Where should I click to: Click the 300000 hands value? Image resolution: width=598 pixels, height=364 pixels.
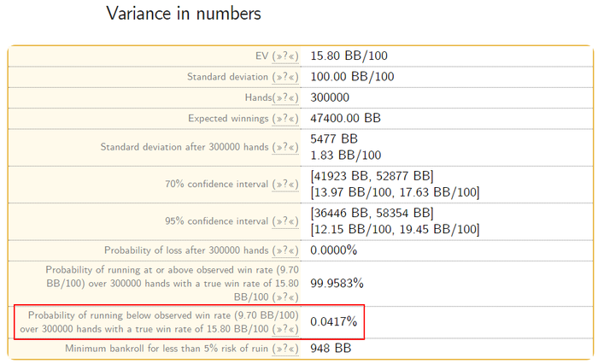click(330, 98)
